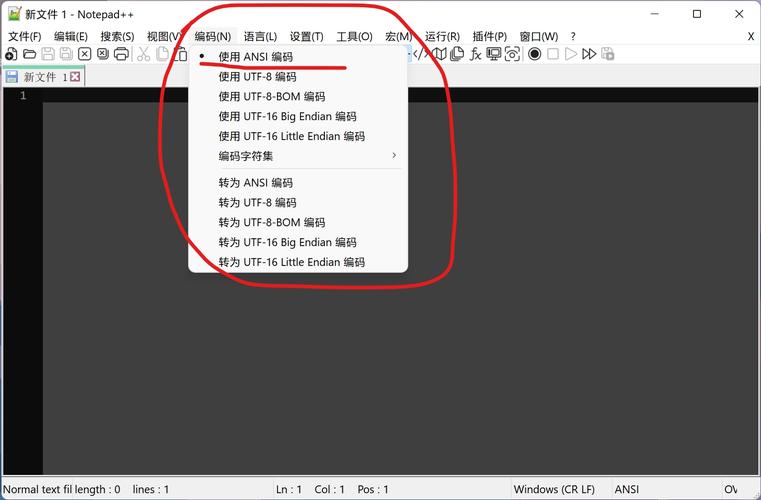Open the 宏(M) menu
This screenshot has width=761, height=500.
click(398, 36)
